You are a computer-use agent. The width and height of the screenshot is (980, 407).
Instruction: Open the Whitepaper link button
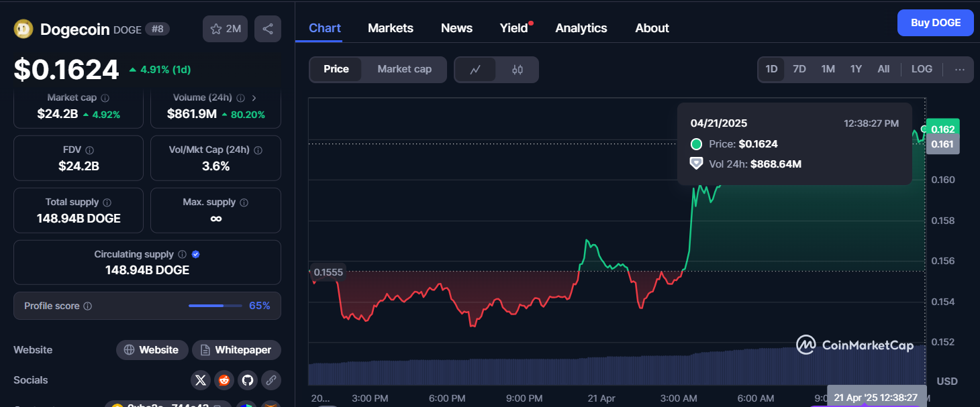(x=236, y=350)
